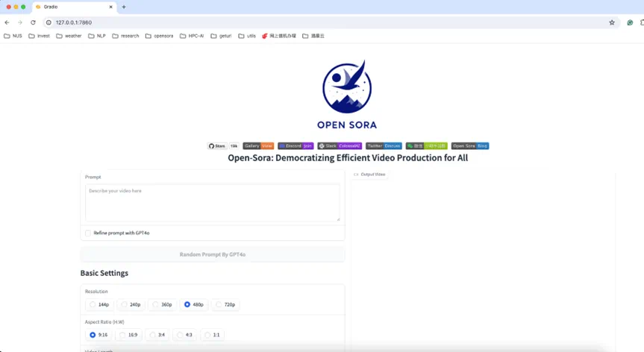Expand the research bookmark folder

(x=125, y=36)
